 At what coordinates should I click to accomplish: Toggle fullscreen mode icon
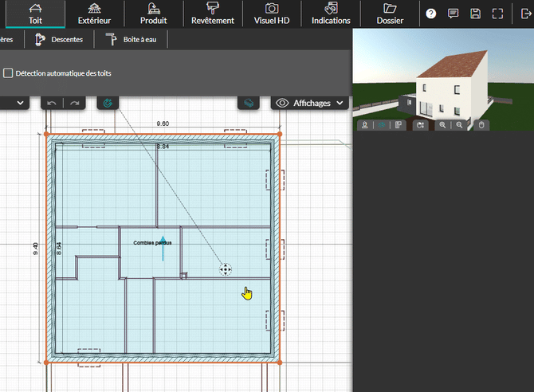click(497, 14)
